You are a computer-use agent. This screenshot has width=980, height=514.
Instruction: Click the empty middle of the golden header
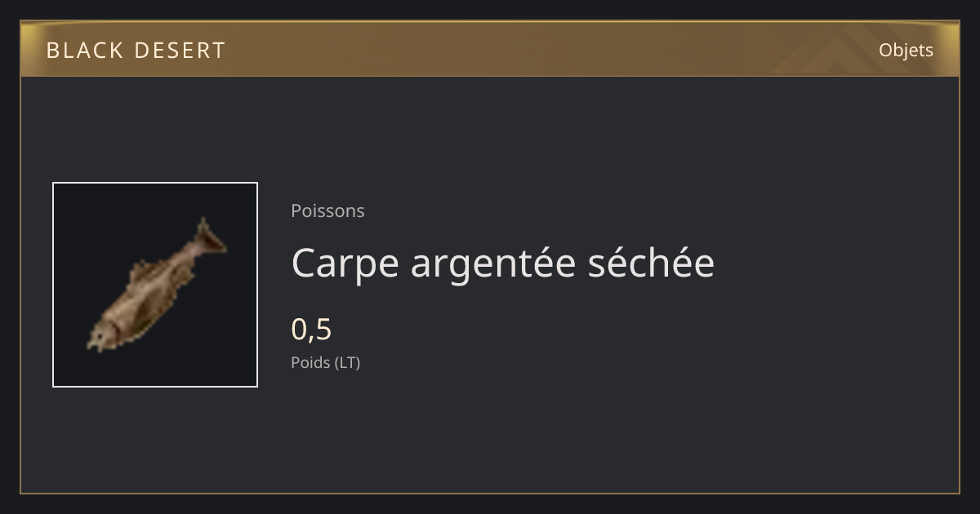pyautogui.click(x=490, y=49)
